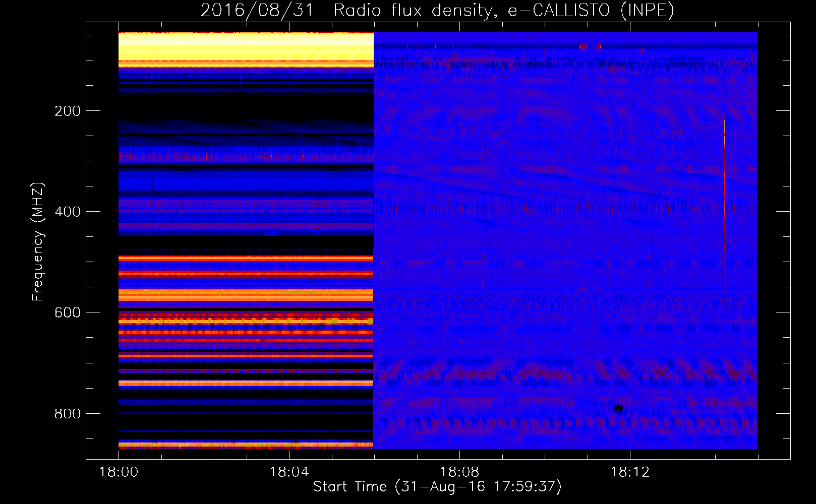Click the 18:12 time tick label
The height and width of the screenshot is (504, 816).
pyautogui.click(x=630, y=472)
